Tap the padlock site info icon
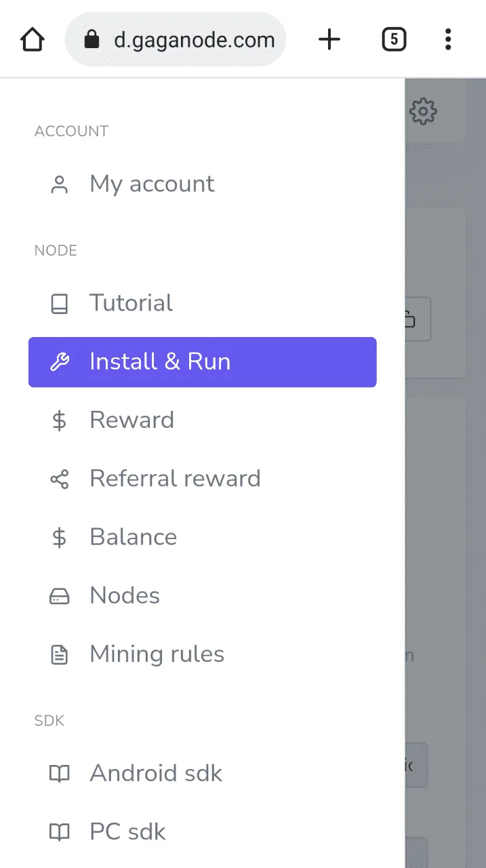 (x=92, y=40)
